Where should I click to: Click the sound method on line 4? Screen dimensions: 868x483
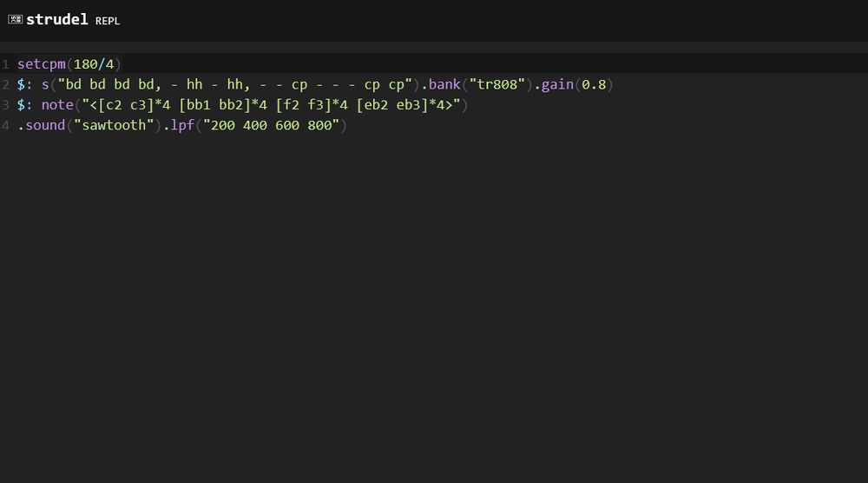[45, 125]
